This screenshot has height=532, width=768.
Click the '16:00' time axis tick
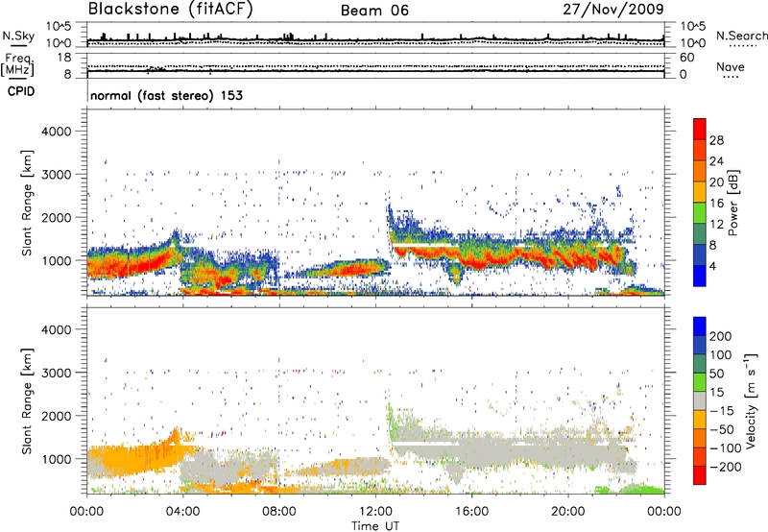coord(471,512)
